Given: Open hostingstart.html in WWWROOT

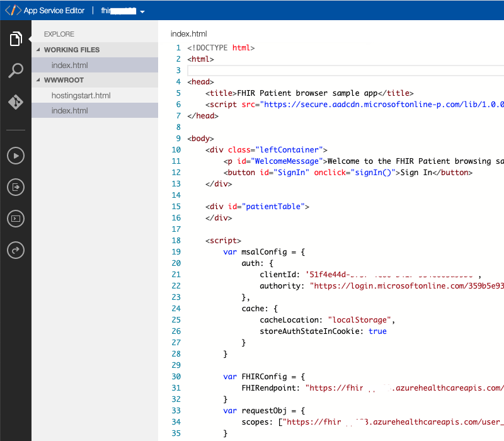Looking at the screenshot, I should coord(95,96).
